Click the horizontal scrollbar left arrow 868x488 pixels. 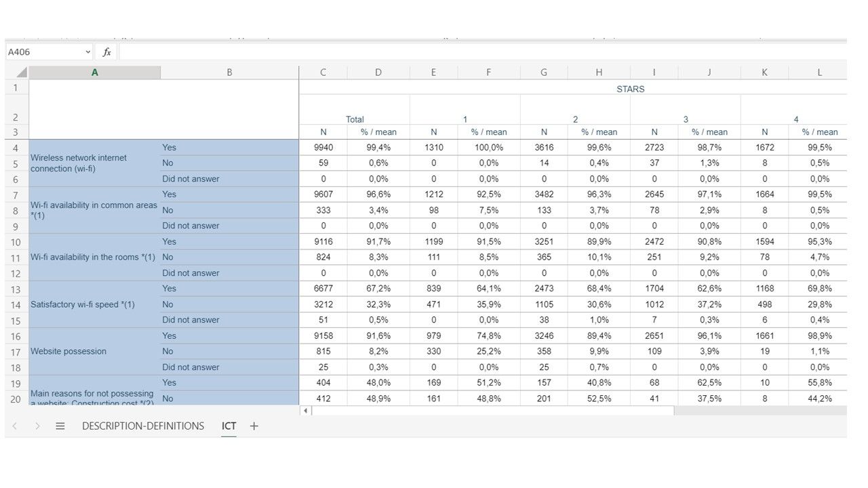[306, 411]
